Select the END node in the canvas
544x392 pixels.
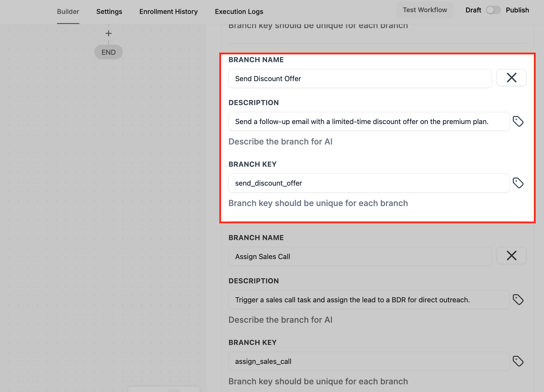click(108, 52)
